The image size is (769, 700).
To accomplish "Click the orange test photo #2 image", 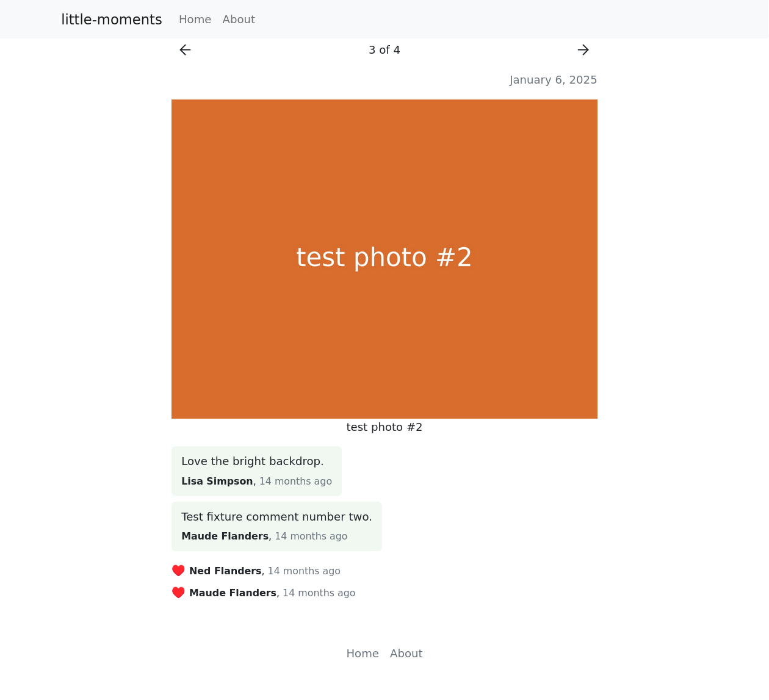I will pos(385,259).
